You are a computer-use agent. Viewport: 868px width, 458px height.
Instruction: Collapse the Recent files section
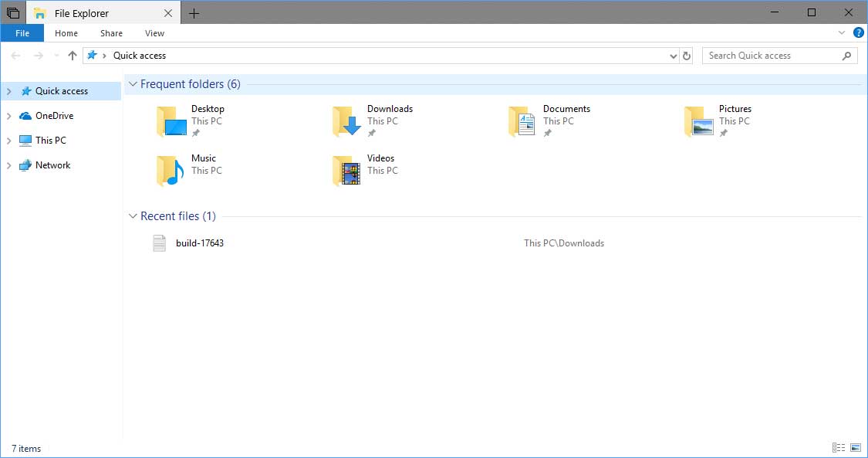pos(133,216)
